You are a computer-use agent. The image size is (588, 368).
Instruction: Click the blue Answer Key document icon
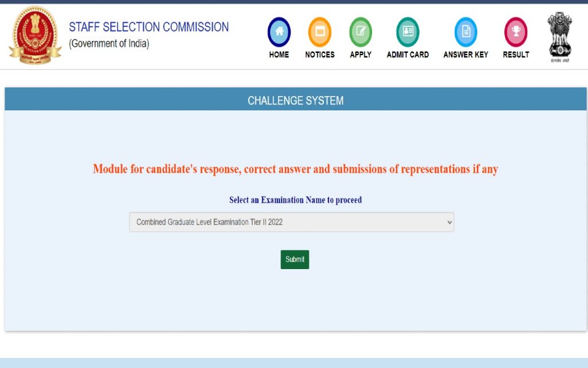click(x=466, y=32)
